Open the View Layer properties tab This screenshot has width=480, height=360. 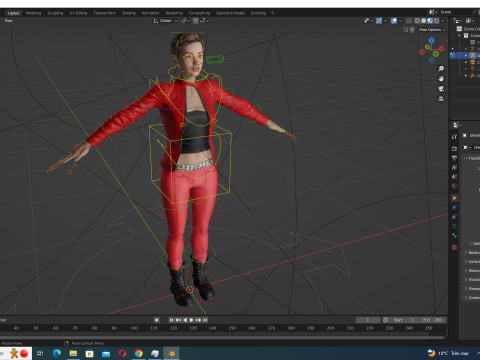coord(454,167)
